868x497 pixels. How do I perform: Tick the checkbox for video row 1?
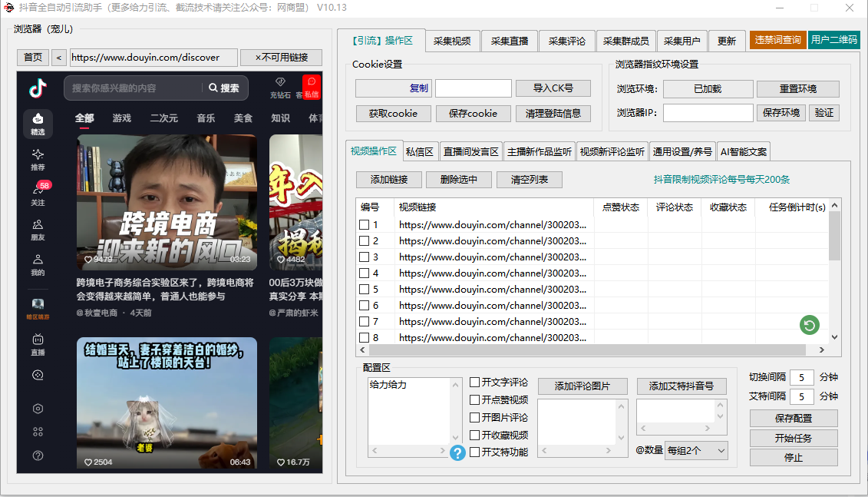pos(365,225)
